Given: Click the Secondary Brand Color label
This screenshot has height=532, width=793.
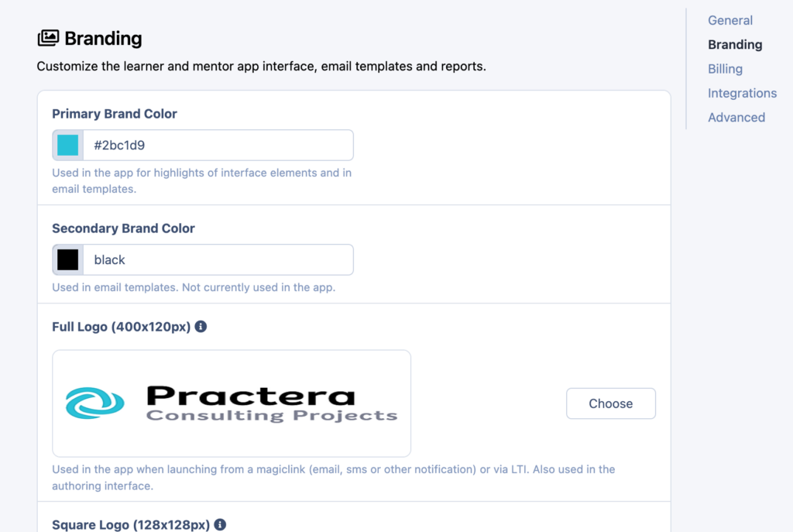Looking at the screenshot, I should click(123, 228).
